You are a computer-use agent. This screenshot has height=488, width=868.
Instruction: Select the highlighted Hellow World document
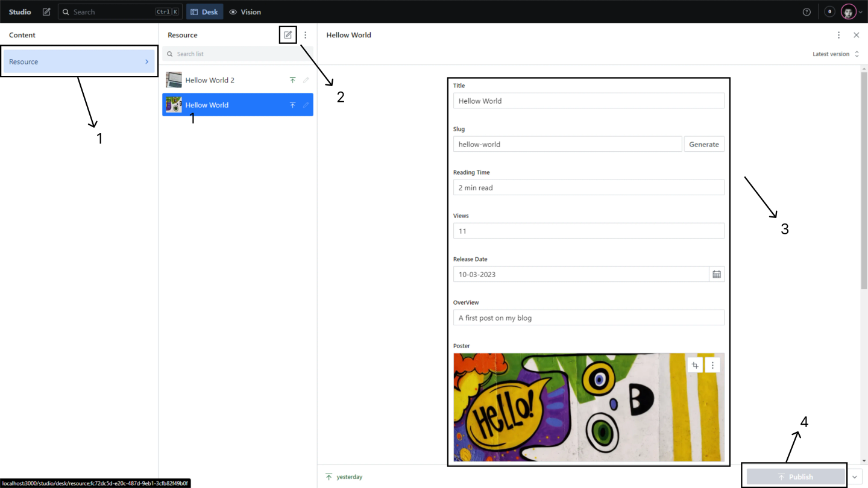click(x=237, y=105)
